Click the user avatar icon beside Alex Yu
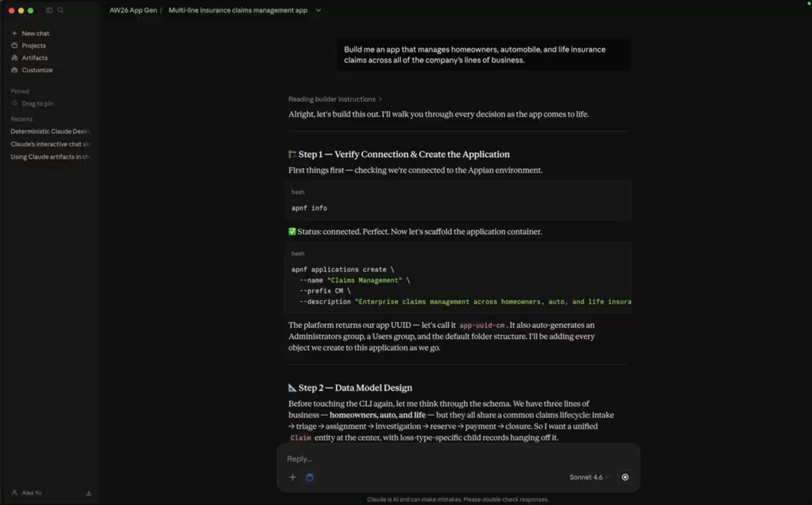812x505 pixels. tap(15, 493)
